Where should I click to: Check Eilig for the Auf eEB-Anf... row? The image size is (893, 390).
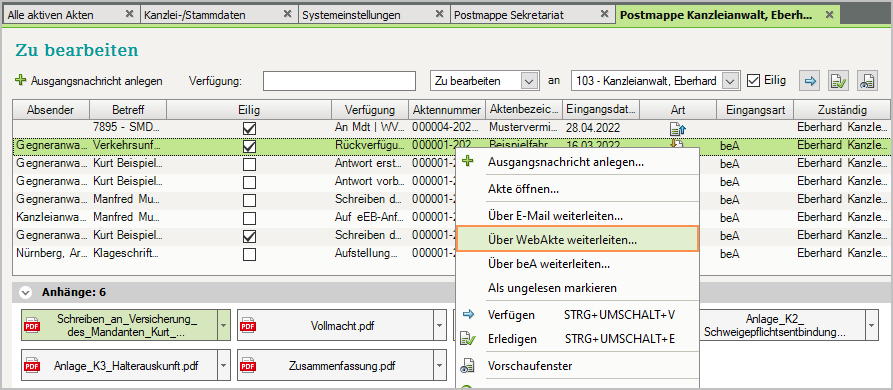point(249,218)
